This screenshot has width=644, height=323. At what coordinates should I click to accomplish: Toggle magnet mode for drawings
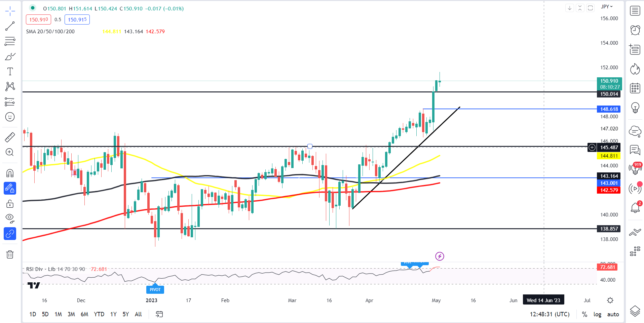[x=10, y=173]
